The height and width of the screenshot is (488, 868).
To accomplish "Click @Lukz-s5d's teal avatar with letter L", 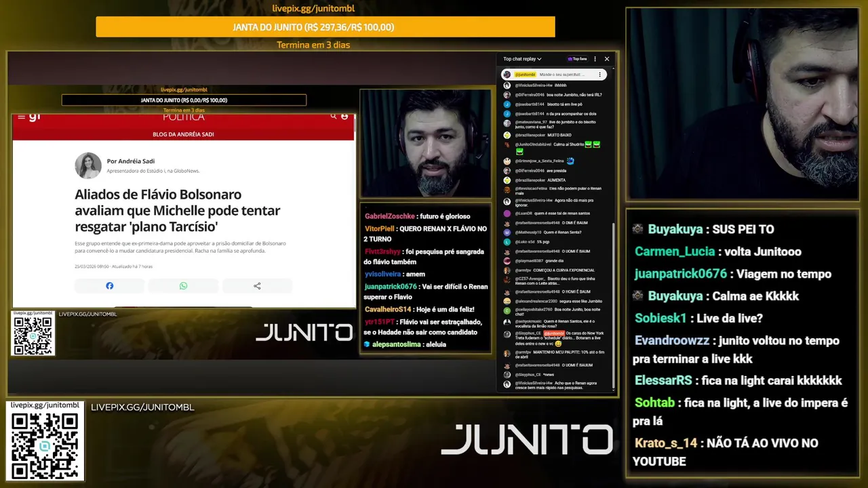I will [x=507, y=242].
